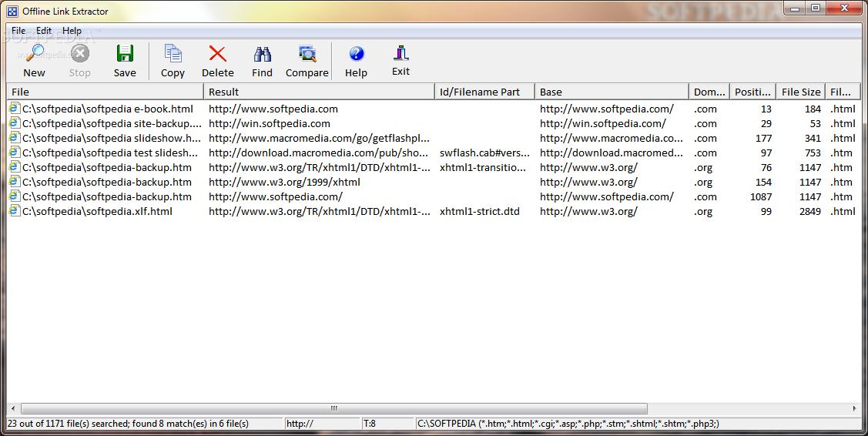Click result http://www.macromedia.com/go/getflashpl...

(x=319, y=138)
